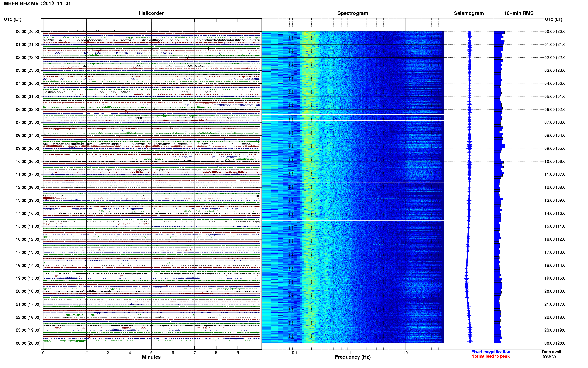Click left time label '07:00 (03:00)'
This screenshot has height=368, width=588.
point(28,122)
